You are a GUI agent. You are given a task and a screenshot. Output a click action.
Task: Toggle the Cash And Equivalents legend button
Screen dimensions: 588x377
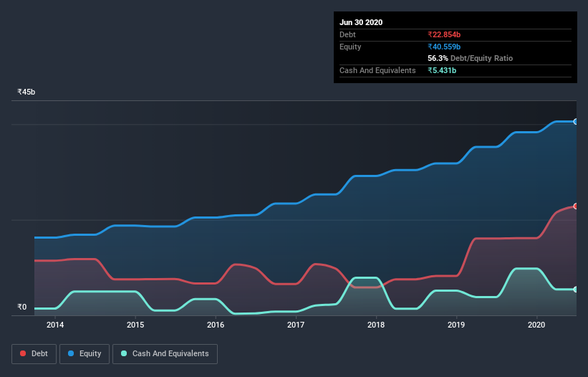(x=165, y=354)
